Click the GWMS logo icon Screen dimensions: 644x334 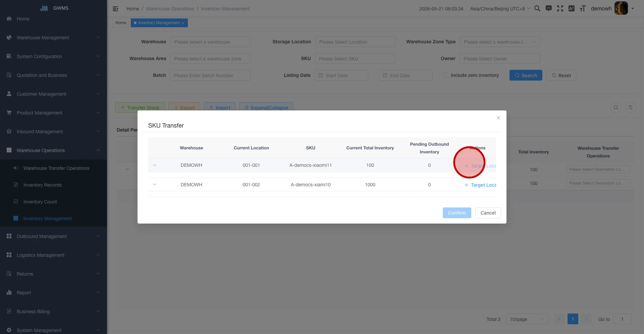(44, 8)
